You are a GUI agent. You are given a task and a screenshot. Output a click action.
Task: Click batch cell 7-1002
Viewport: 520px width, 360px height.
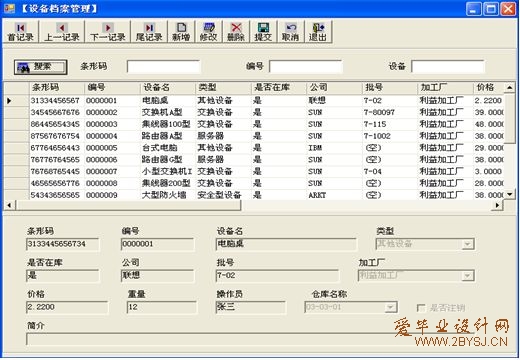tap(390, 136)
